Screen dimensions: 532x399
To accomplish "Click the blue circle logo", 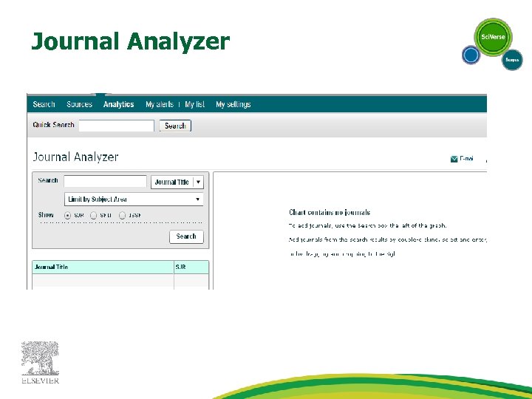I will [x=471, y=55].
